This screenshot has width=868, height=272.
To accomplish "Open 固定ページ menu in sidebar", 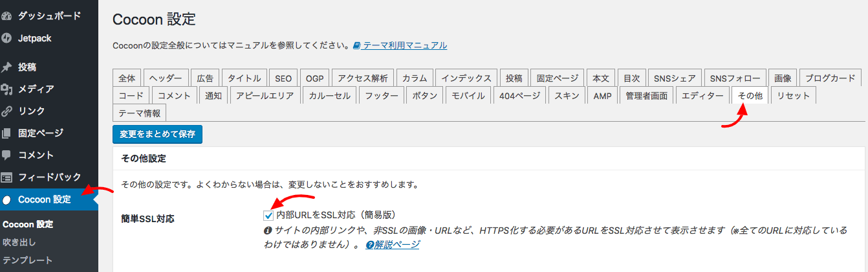I will coord(49,133).
